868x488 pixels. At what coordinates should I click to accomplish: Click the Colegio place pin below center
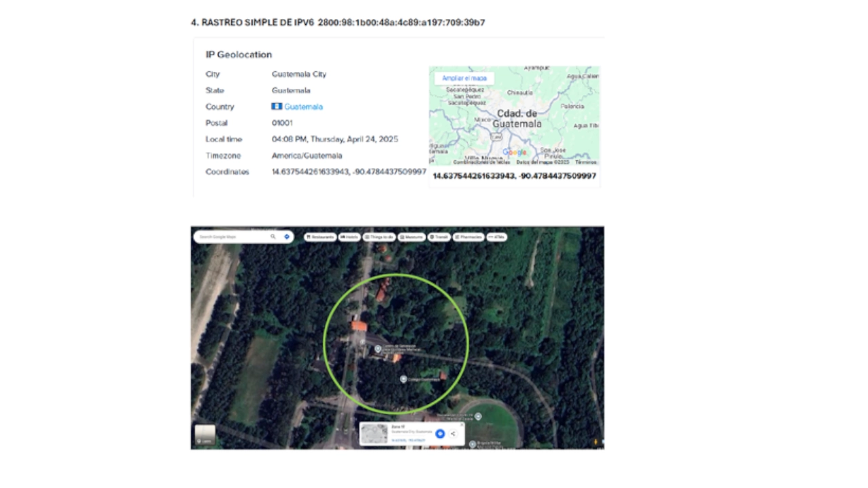(x=403, y=379)
